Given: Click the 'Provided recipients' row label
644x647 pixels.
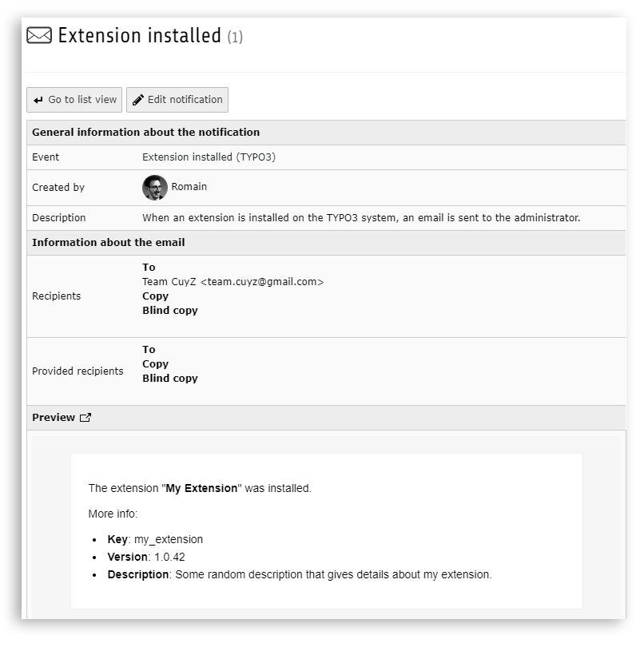Looking at the screenshot, I should point(78,371).
